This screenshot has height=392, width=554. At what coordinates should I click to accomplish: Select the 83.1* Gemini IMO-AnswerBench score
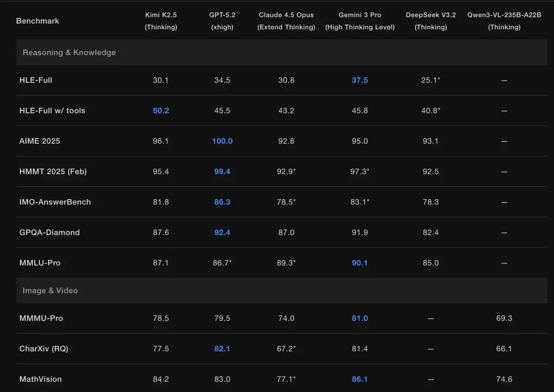pyautogui.click(x=360, y=202)
